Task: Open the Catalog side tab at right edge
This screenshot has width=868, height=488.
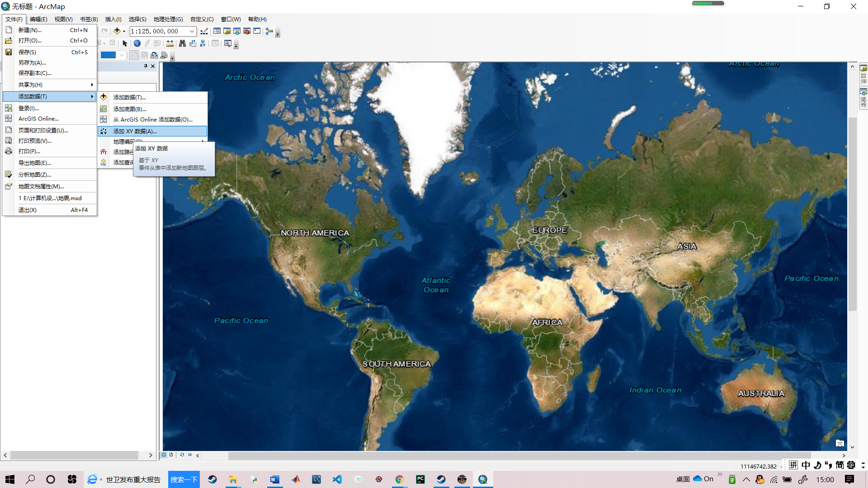Action: click(x=863, y=74)
